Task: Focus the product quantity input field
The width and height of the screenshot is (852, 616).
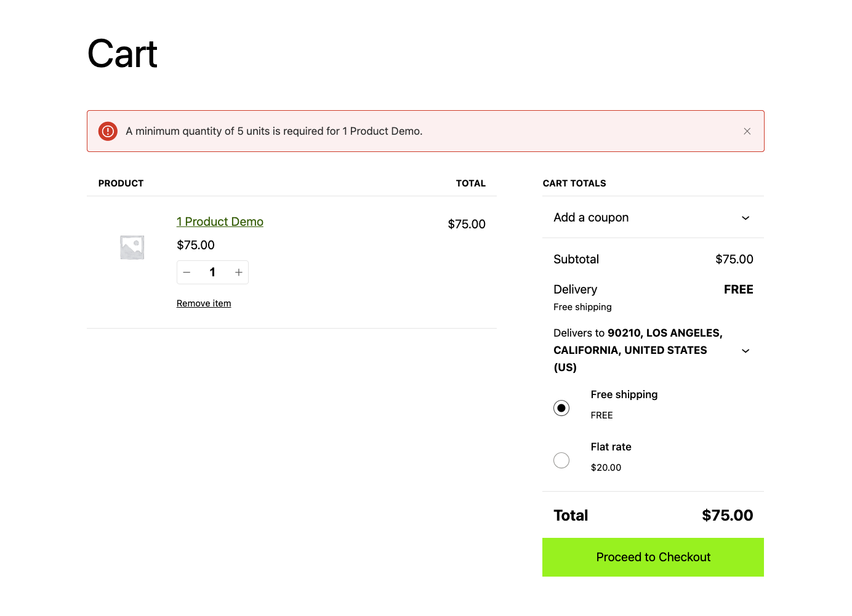Action: click(212, 273)
